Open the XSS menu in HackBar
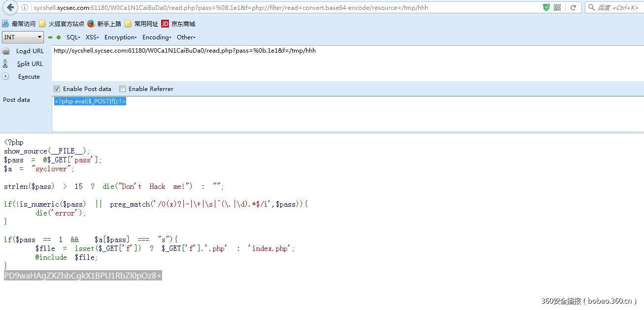This screenshot has width=644, height=310. click(x=92, y=37)
